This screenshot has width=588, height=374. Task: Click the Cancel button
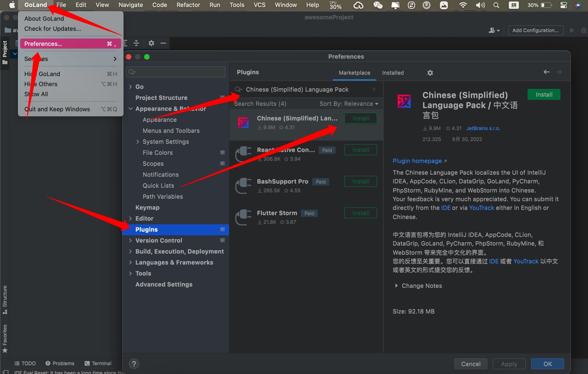(x=470, y=364)
